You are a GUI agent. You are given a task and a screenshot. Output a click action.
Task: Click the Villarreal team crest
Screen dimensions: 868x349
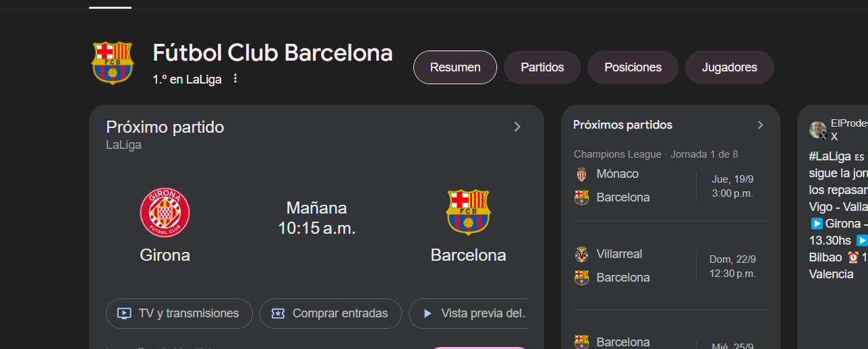[581, 255]
